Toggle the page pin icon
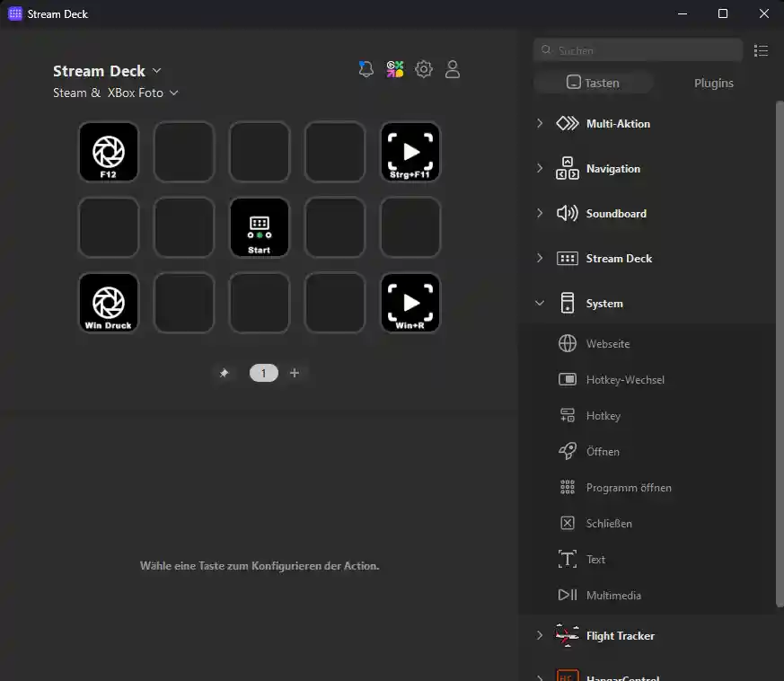The height and width of the screenshot is (681, 784). click(x=224, y=373)
